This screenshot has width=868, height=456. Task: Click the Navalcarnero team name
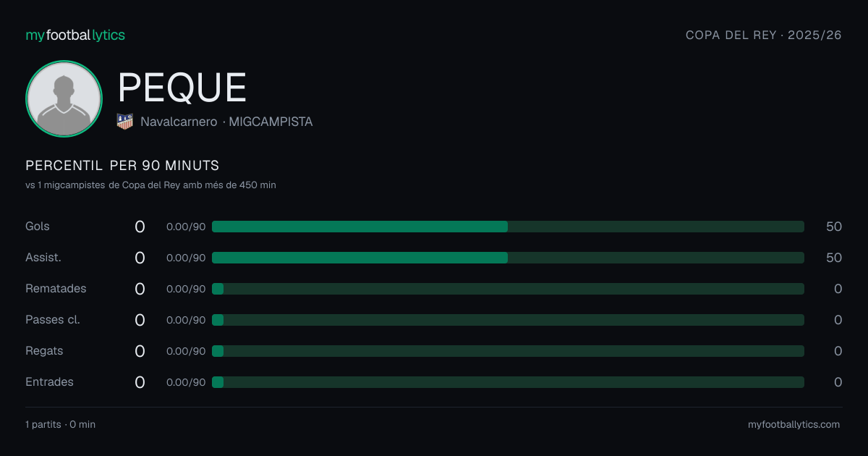tap(179, 122)
